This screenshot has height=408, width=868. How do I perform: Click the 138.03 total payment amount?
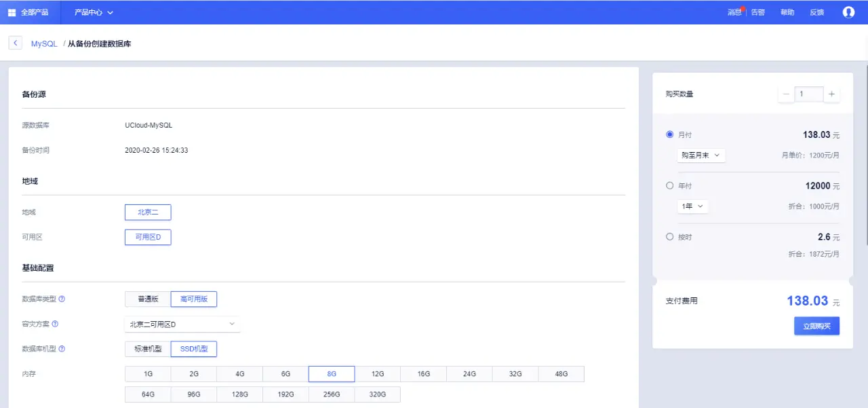pyautogui.click(x=808, y=301)
